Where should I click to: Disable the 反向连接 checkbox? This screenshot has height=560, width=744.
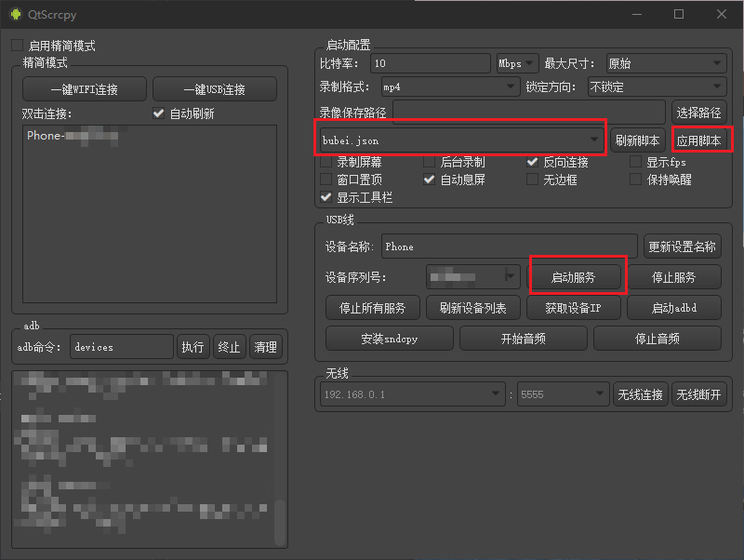point(532,162)
